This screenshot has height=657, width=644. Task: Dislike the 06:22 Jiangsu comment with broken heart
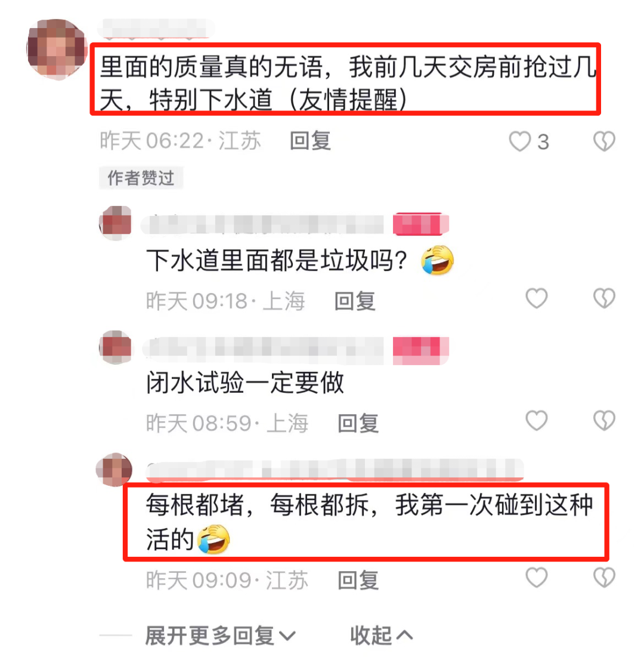(604, 141)
